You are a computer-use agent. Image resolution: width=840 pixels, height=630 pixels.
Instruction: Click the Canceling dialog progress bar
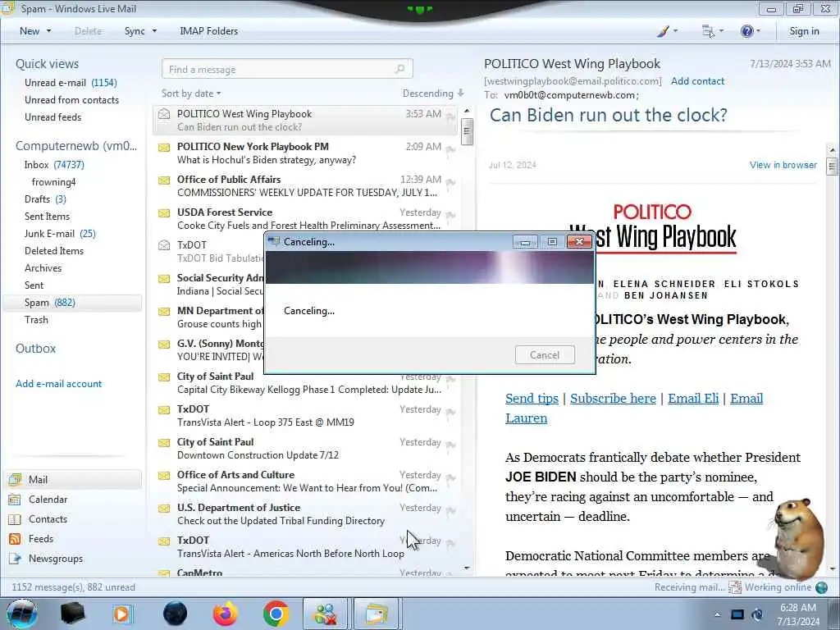click(x=429, y=267)
